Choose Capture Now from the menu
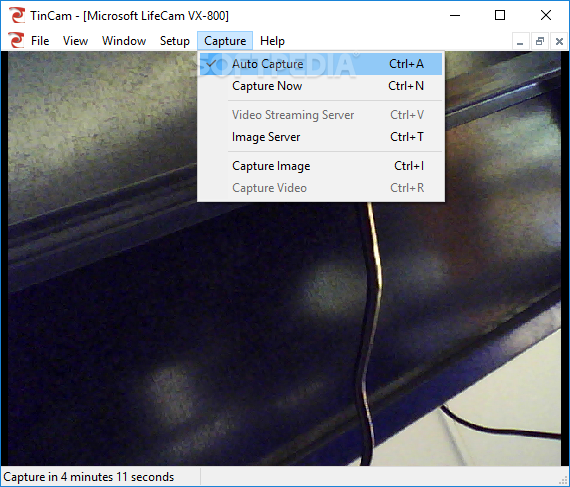Viewport: 570px width, 487px height. [x=321, y=86]
